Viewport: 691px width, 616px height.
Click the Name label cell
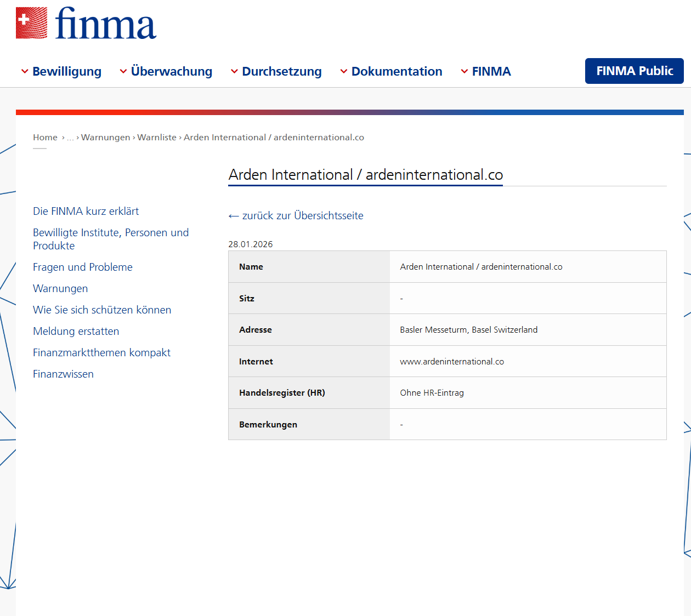(309, 267)
